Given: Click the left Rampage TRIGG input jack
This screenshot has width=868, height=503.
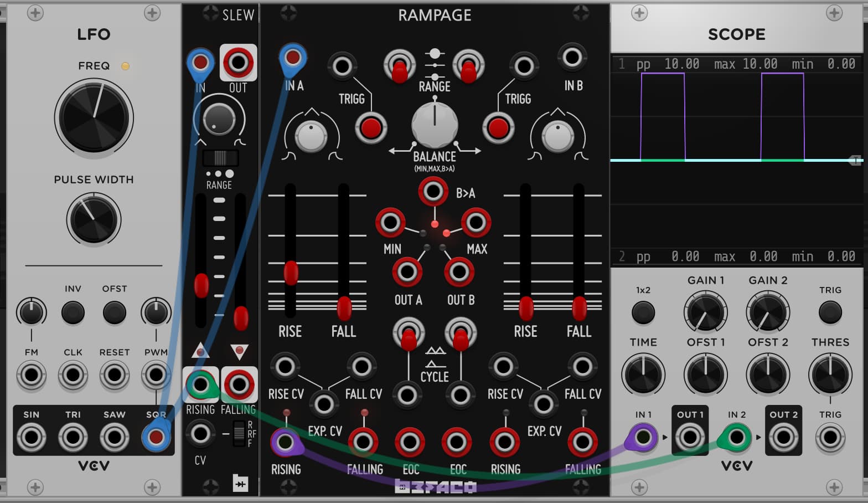Looking at the screenshot, I should pos(342,66).
